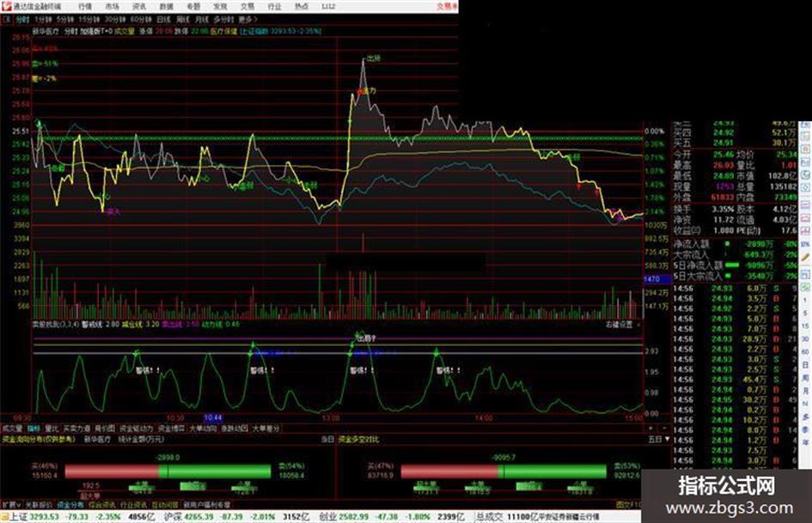Image resolution: width=812 pixels, height=523 pixels.
Task: Click the 10% icon in right sidebar
Action: 805,243
